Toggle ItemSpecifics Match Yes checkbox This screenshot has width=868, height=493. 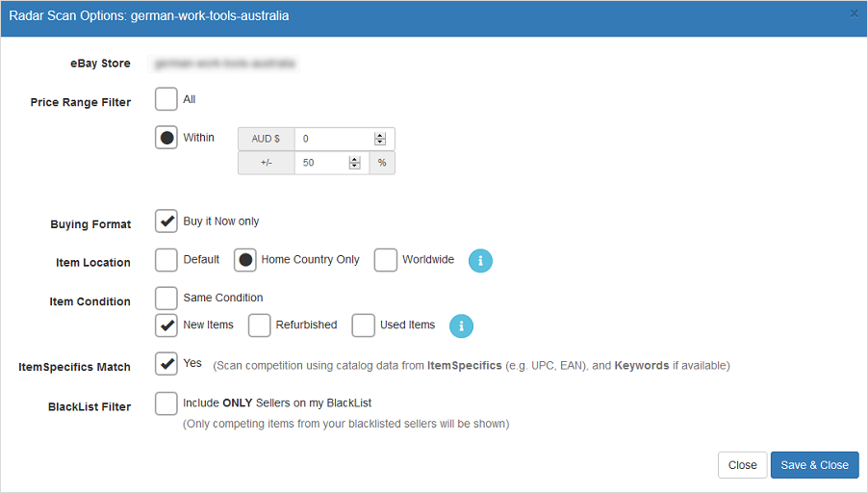coord(166,364)
